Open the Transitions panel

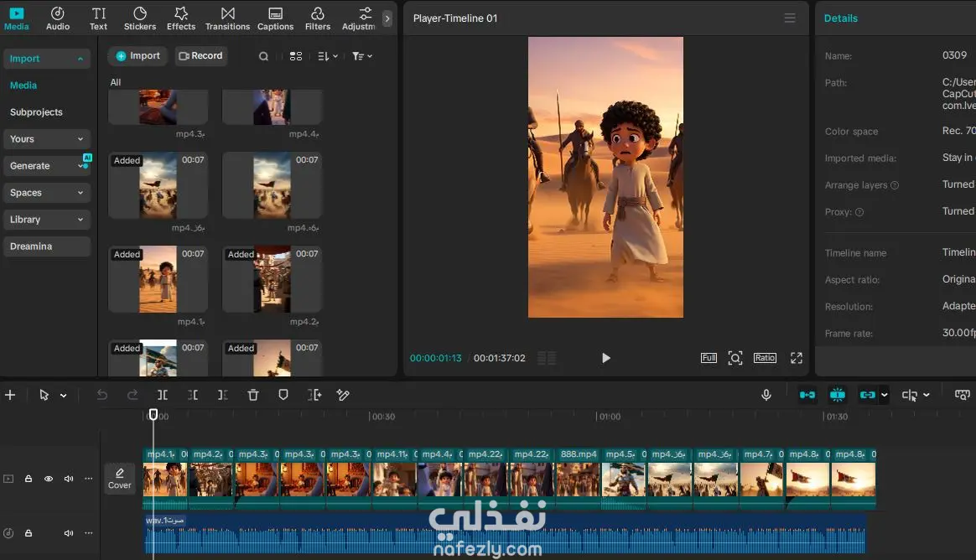pos(227,18)
